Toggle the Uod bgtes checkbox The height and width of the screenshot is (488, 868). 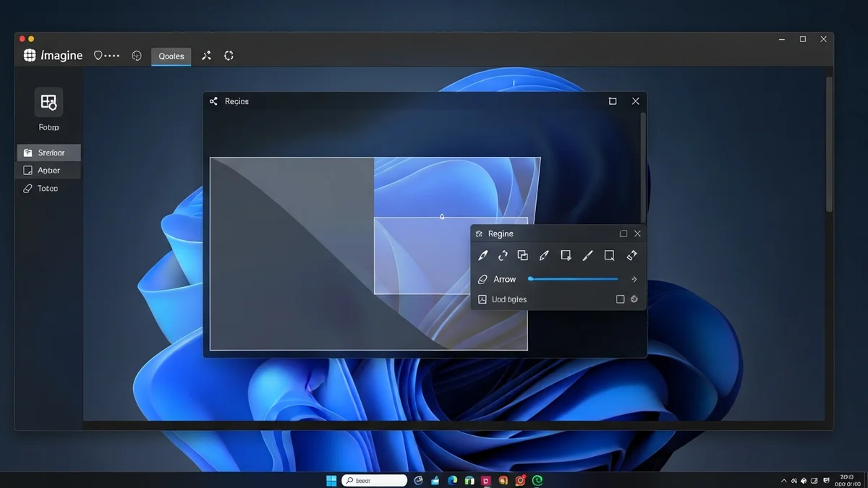tap(620, 299)
